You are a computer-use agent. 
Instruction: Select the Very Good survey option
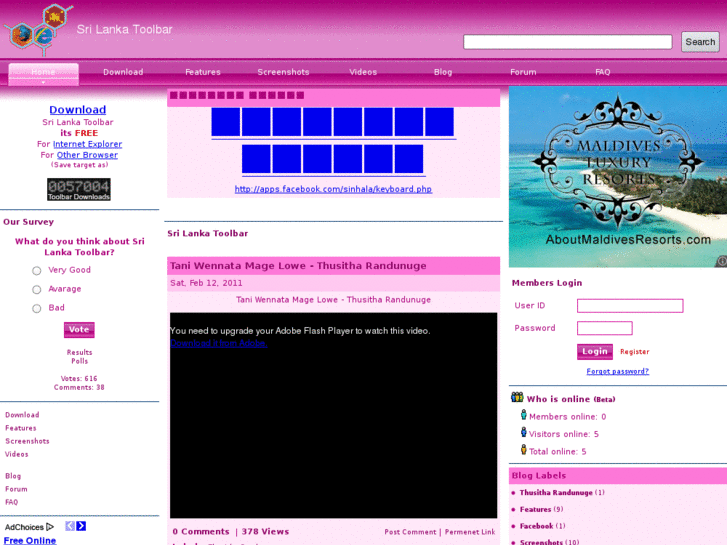pos(37,270)
